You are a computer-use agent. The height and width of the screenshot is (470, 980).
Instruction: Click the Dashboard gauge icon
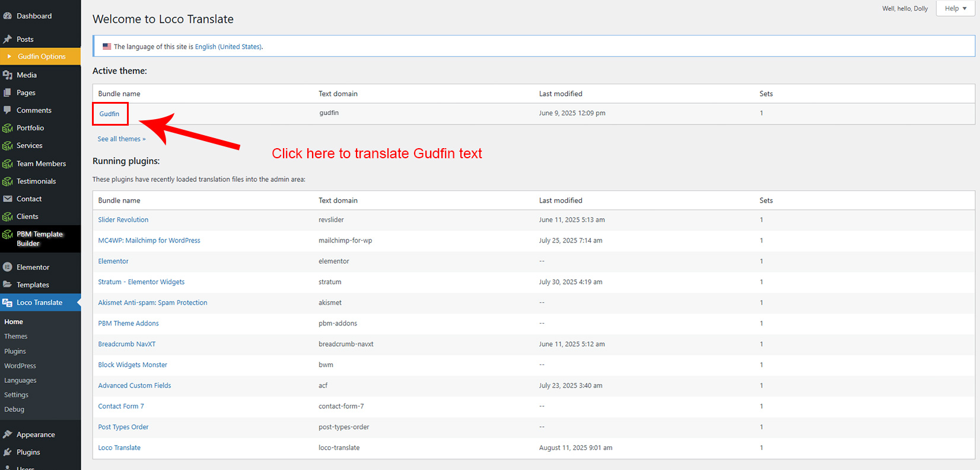coord(8,16)
